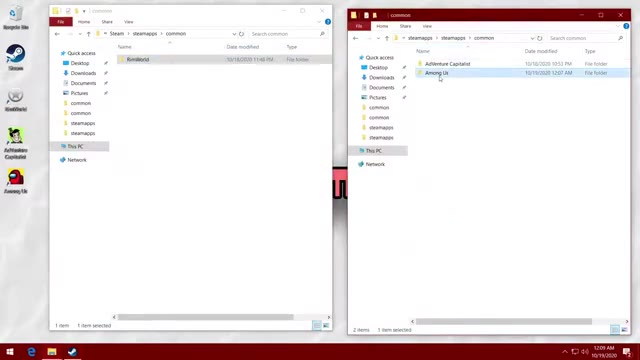The width and height of the screenshot is (640, 360).
Task: Open the View tab in left window
Action: 129,22
